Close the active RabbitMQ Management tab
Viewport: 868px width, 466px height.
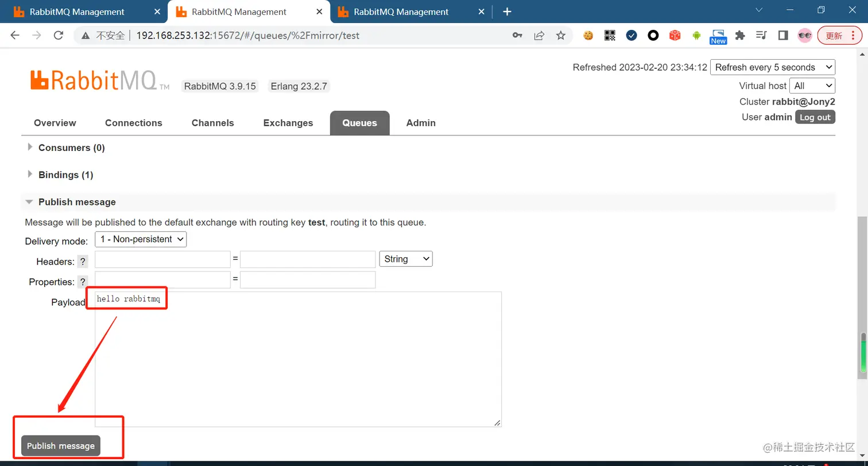[x=320, y=11]
